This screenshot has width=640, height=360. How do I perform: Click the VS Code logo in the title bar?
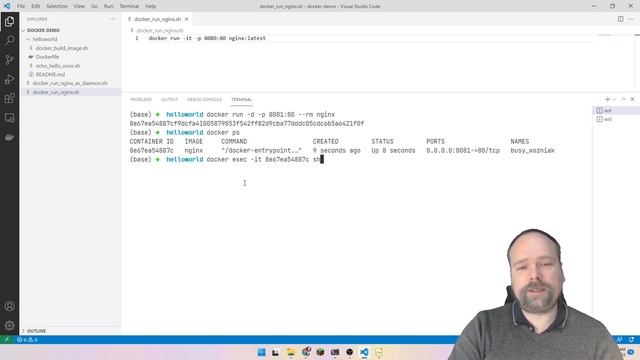[x=7, y=6]
